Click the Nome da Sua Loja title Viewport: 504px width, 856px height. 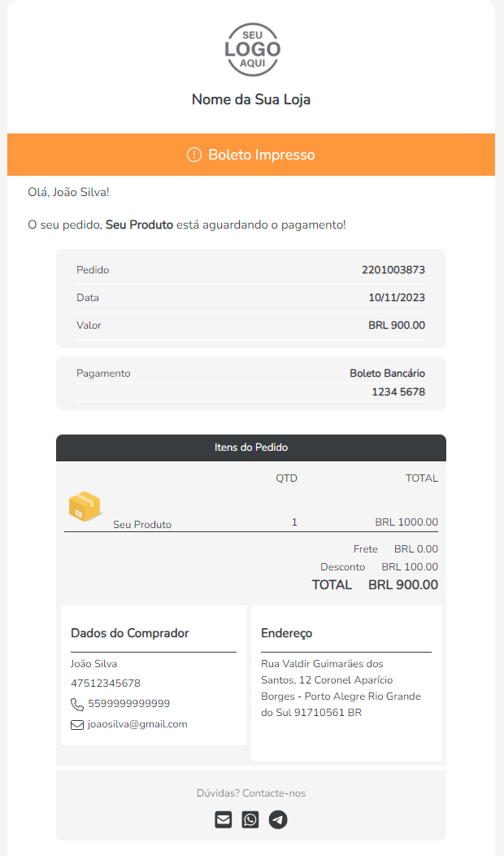click(251, 100)
